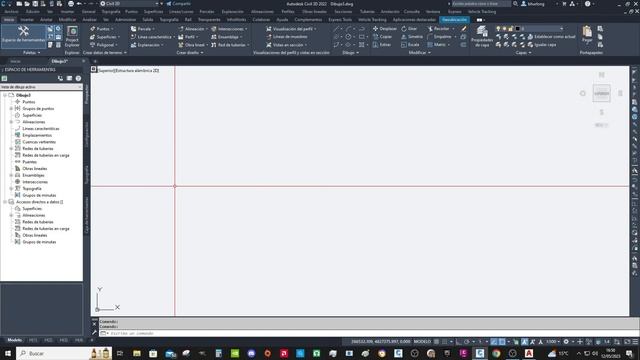Open the annotation scale 1:500 dropdown
The height and width of the screenshot is (360, 640).
[x=553, y=342]
